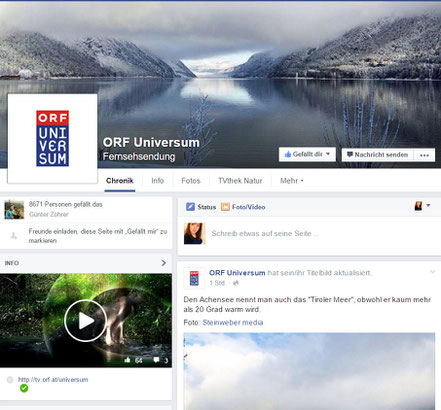Click the video comment count 3

166,360
